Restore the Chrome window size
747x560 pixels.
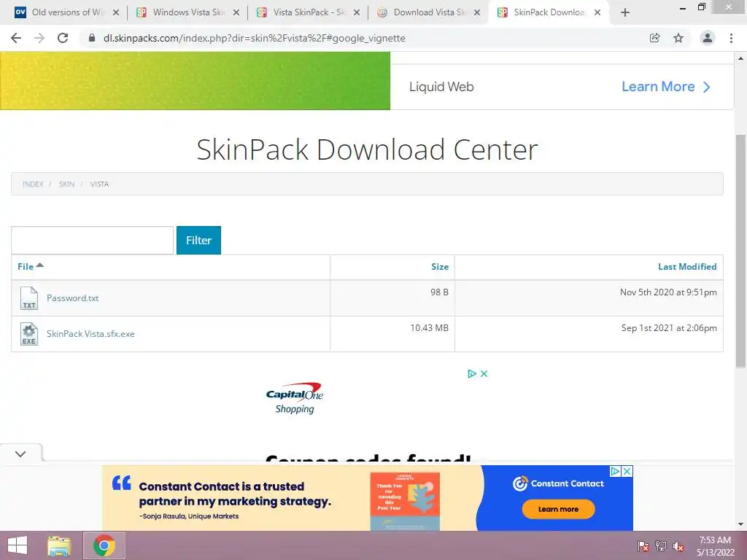[x=701, y=7]
